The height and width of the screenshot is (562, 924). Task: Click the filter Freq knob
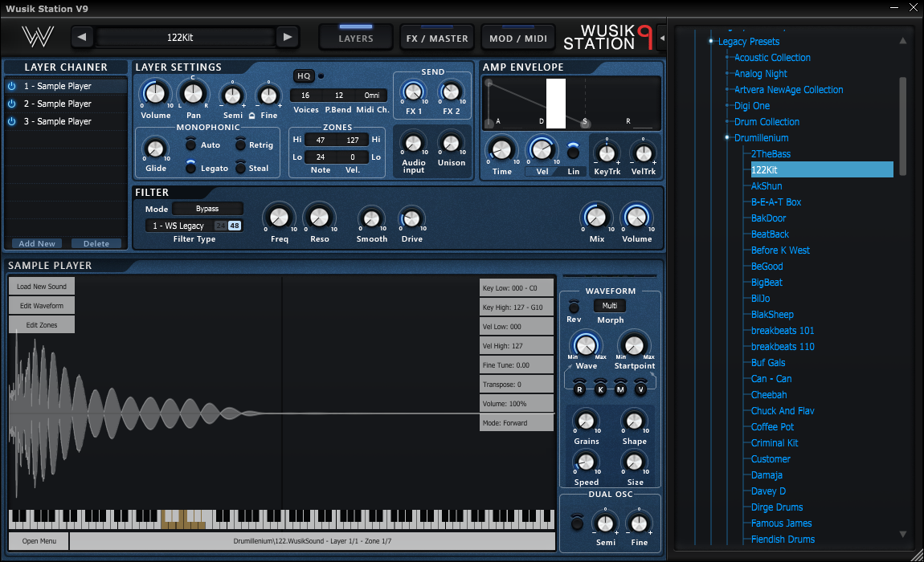point(279,218)
